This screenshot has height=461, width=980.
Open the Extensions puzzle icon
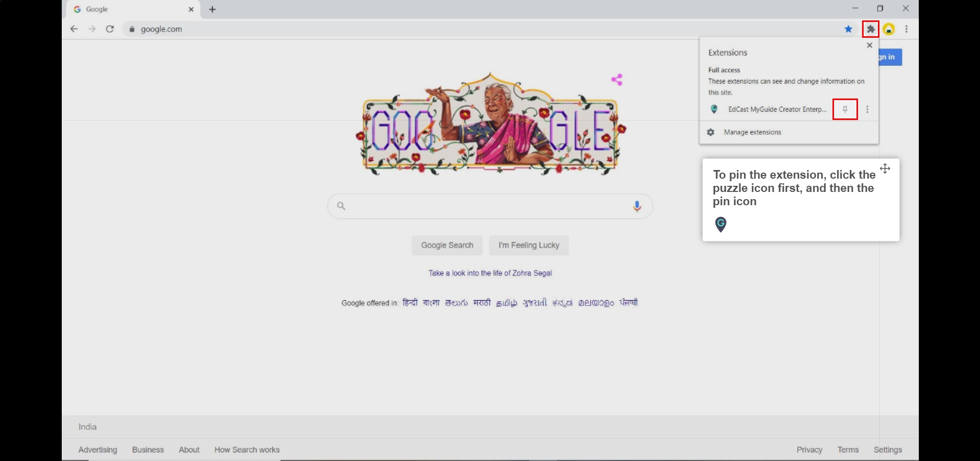[x=871, y=29]
